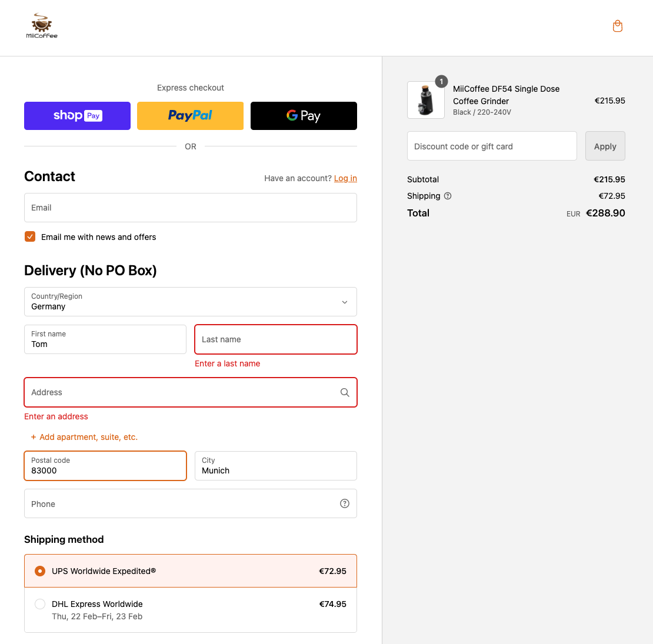653x644 pixels.
Task: Choose PayPal express checkout
Action: pyautogui.click(x=190, y=116)
